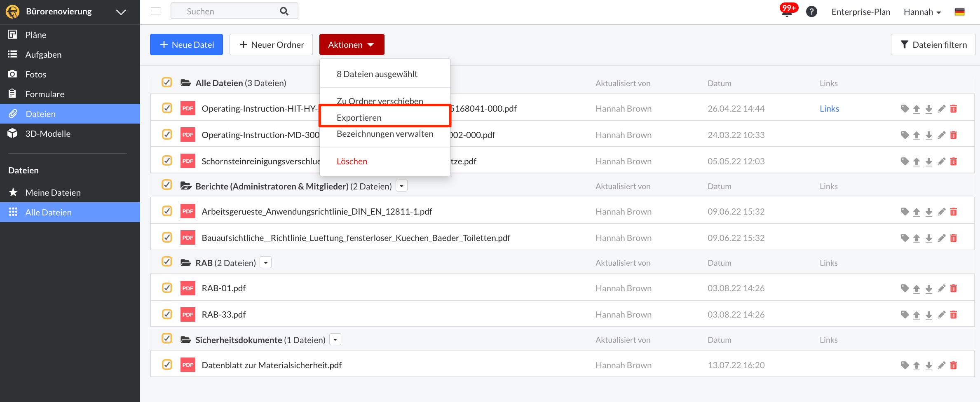The height and width of the screenshot is (402, 980).
Task: Click the Neue Datei button
Action: coord(186,44)
